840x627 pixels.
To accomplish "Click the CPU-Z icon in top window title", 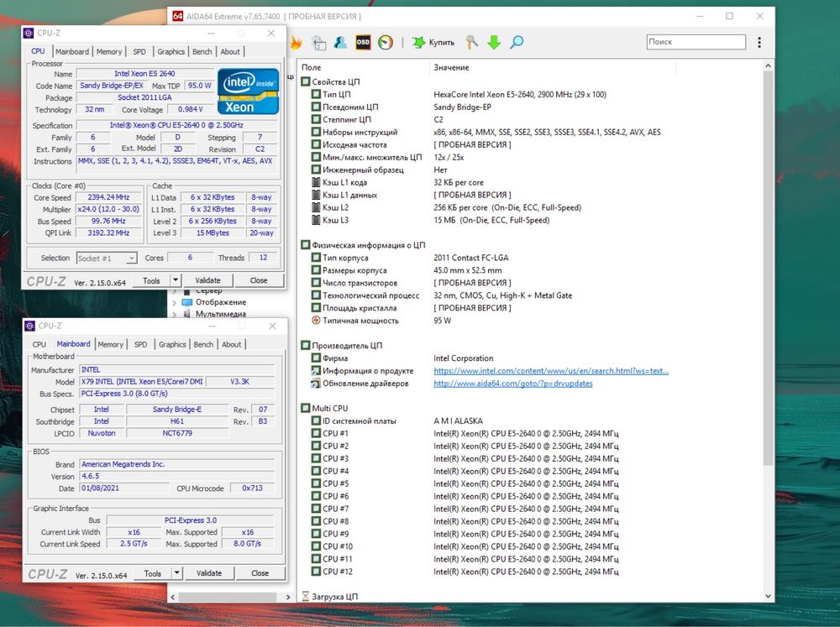I will tap(29, 34).
